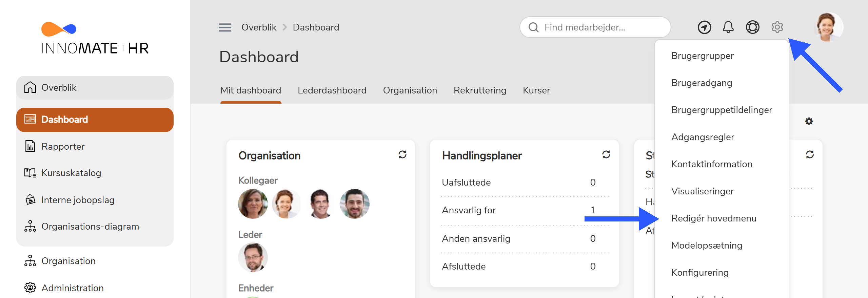Select Brugeradgang menu entry
The image size is (868, 298).
coord(722,83)
